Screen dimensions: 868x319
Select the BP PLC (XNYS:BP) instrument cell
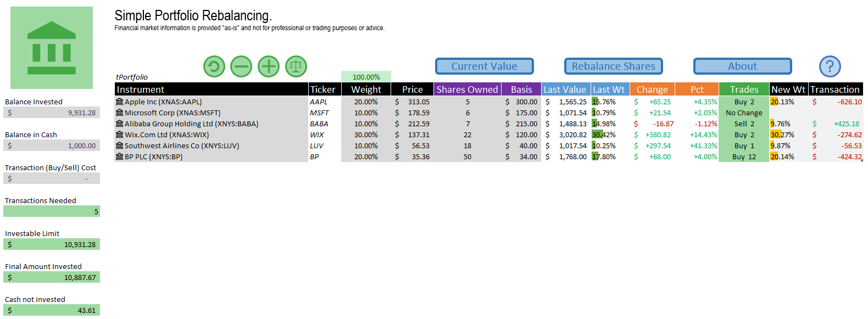[211, 156]
